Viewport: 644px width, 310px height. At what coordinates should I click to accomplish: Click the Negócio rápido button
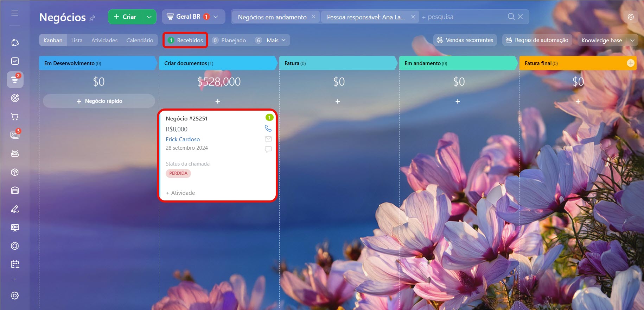[x=99, y=101]
